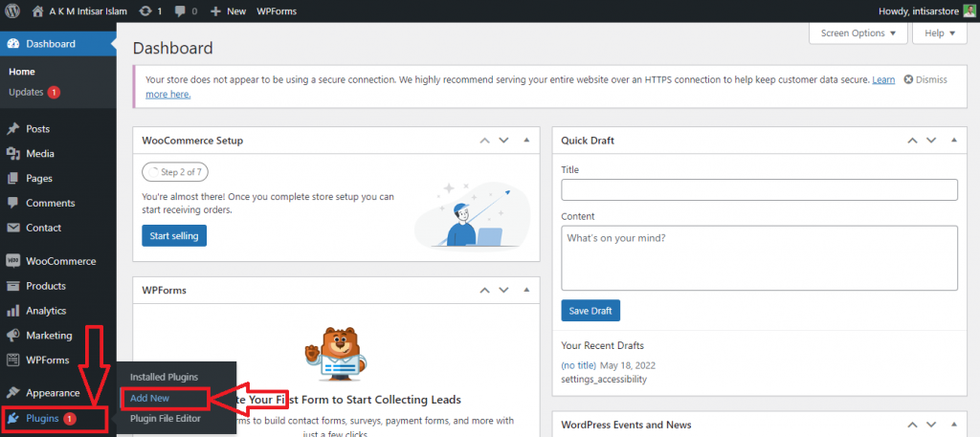Move Quick Draft widget up
The height and width of the screenshot is (437, 980).
(x=912, y=141)
